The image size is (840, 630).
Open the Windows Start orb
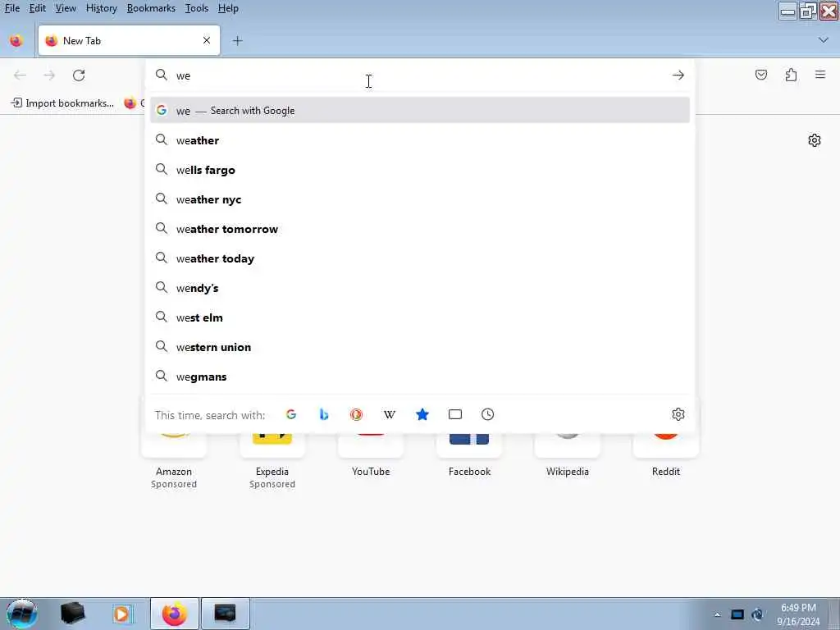(21, 614)
